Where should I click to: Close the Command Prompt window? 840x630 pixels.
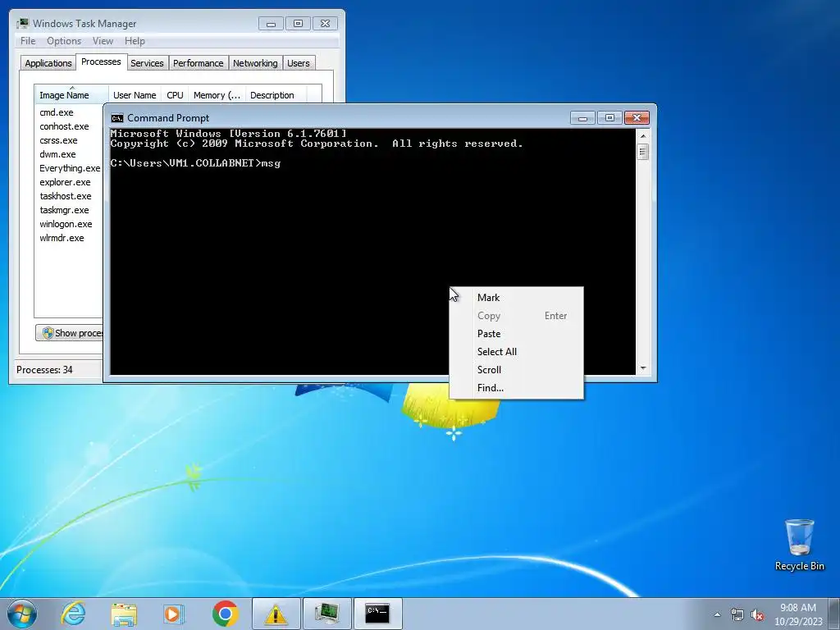click(x=637, y=118)
